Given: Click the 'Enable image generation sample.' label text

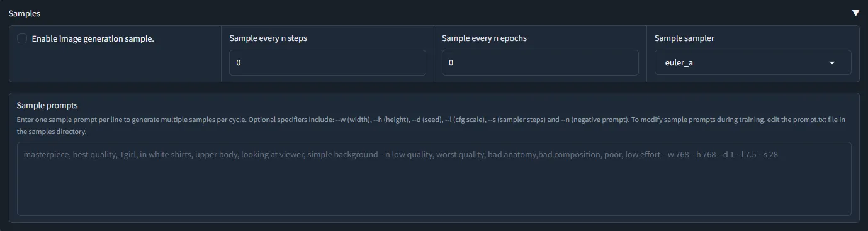Looking at the screenshot, I should click(x=93, y=38).
